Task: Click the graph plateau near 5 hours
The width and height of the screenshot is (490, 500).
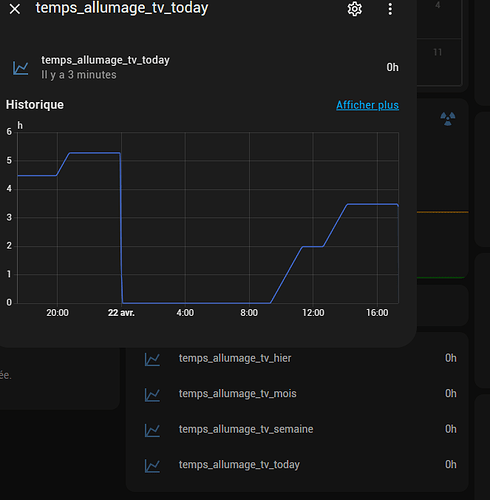Action: (94, 153)
